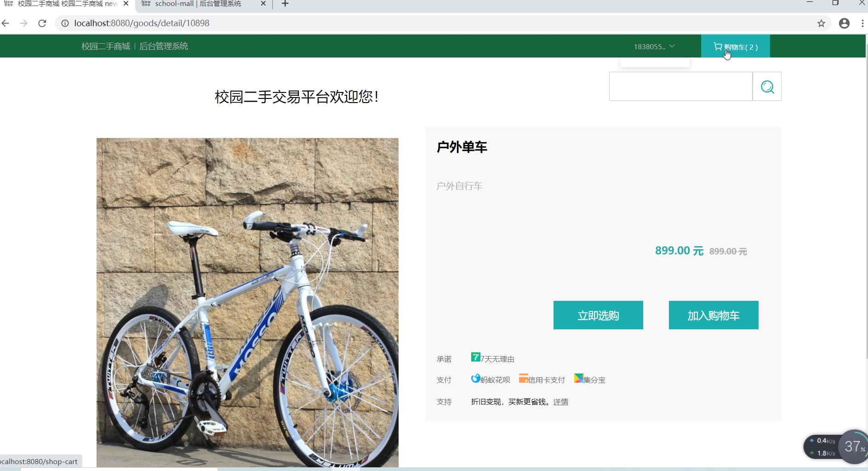Screen dimensions: 868x471
Task: Bookmark this page with star icon
Action: click(x=821, y=23)
